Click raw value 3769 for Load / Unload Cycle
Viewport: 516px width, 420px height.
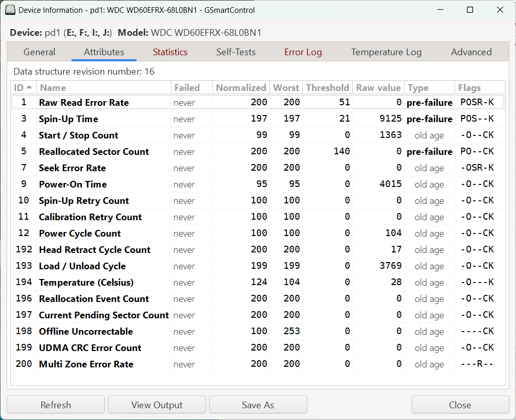pos(391,265)
